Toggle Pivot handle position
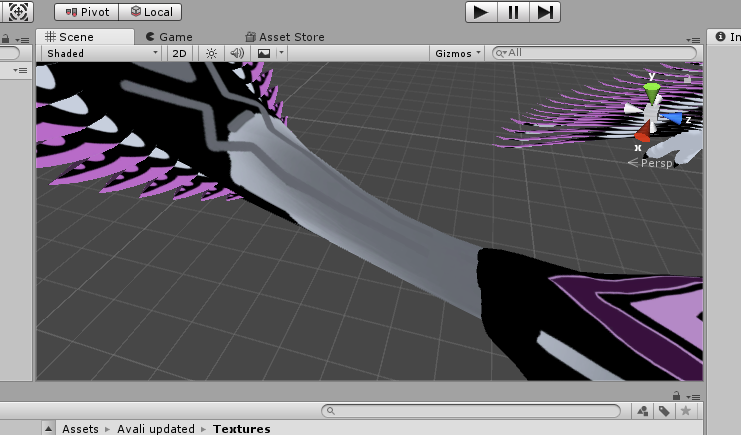This screenshot has width=741, height=435. tap(86, 12)
